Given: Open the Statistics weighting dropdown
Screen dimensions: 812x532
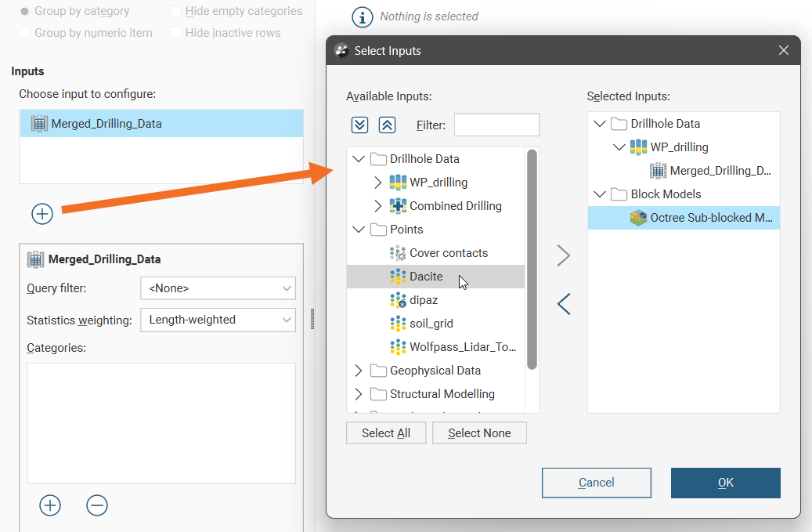Looking at the screenshot, I should tap(218, 320).
